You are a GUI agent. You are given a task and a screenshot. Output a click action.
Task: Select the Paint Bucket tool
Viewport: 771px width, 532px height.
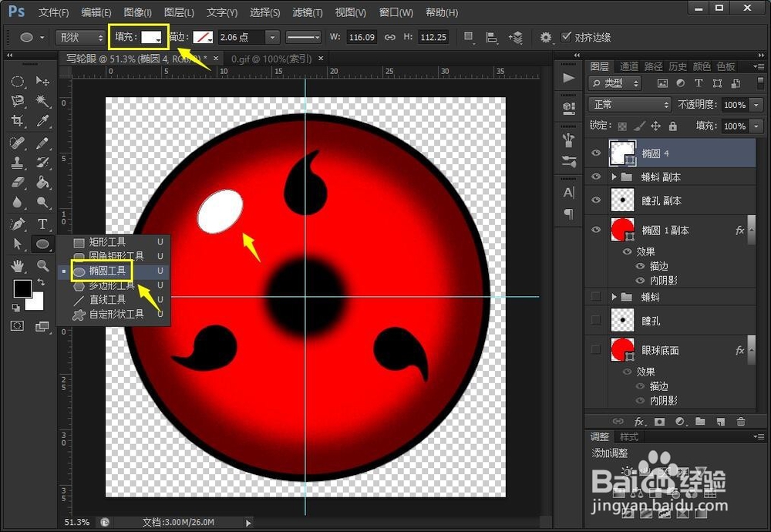[42, 183]
